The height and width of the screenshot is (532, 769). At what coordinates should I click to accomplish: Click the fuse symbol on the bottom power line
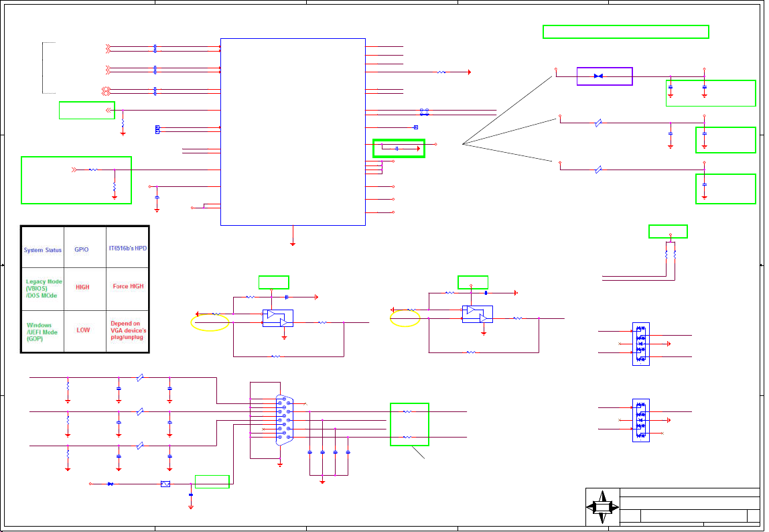pos(165,484)
